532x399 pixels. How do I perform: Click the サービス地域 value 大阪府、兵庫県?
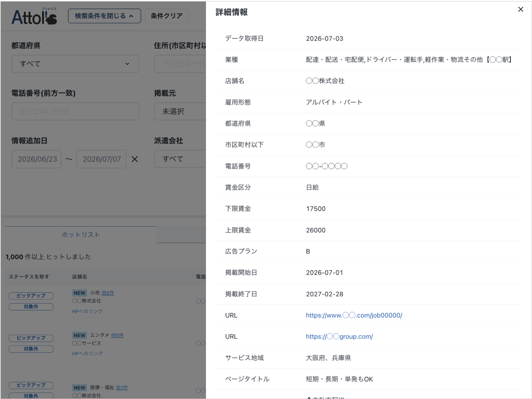click(x=328, y=358)
